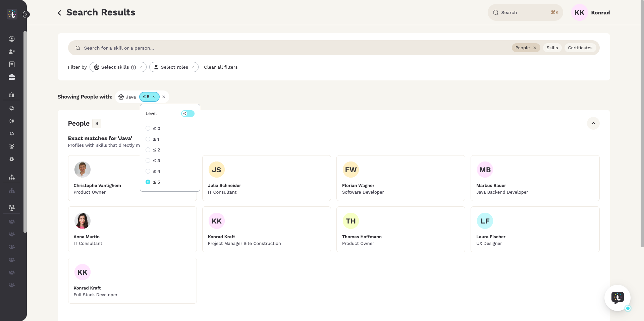644x321 pixels.
Task: Click the app logo at top of sidebar
Action: 12,14
